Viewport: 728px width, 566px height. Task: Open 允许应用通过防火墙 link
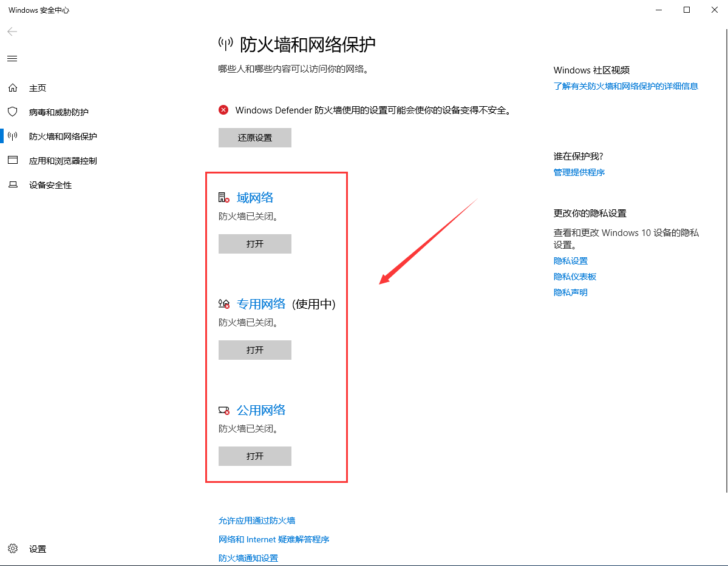[257, 521]
